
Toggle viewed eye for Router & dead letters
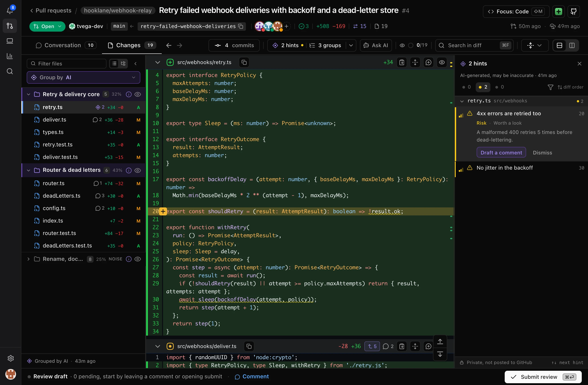point(138,170)
